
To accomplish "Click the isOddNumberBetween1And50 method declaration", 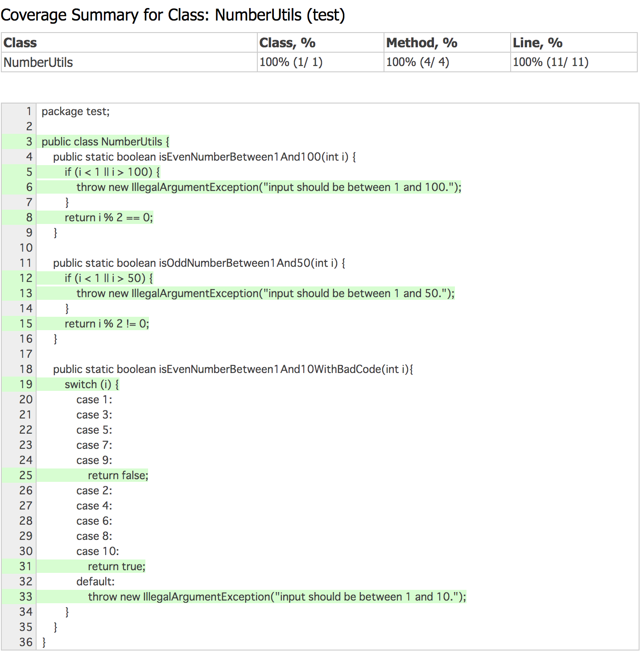I will tap(199, 263).
